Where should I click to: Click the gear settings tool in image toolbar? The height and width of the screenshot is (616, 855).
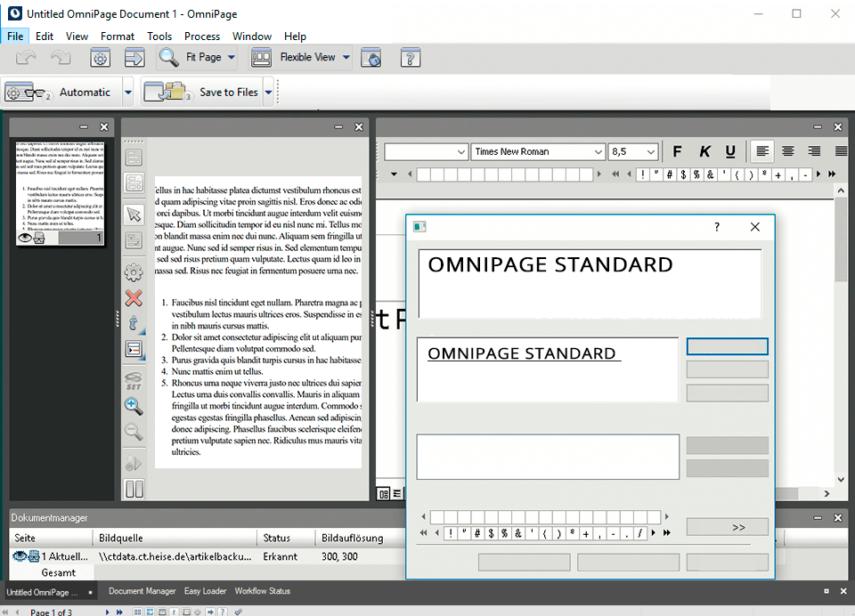pyautogui.click(x=134, y=272)
